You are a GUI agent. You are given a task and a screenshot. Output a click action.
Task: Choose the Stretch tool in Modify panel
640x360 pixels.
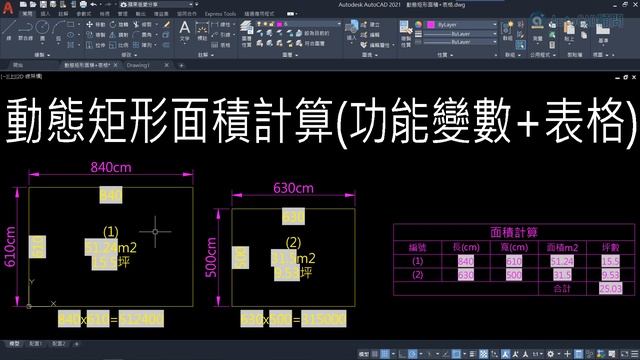(x=96, y=45)
